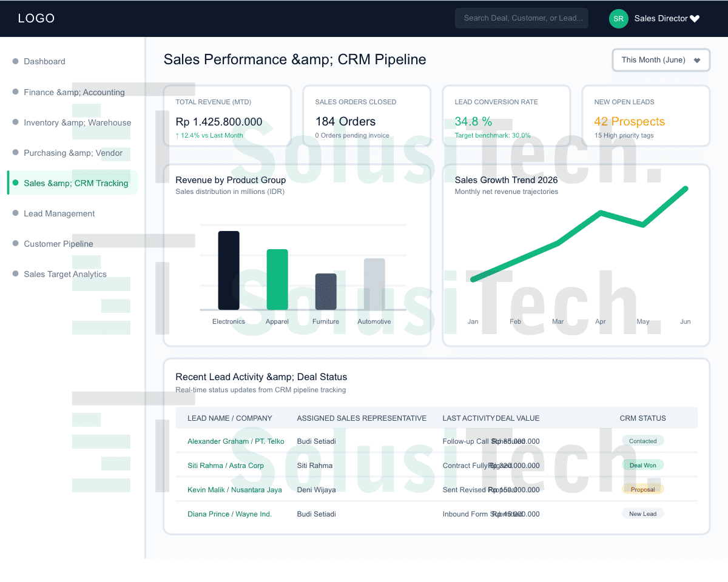
Task: Click the Rp 1.425.800.000 revenue value
Action: [x=219, y=121]
